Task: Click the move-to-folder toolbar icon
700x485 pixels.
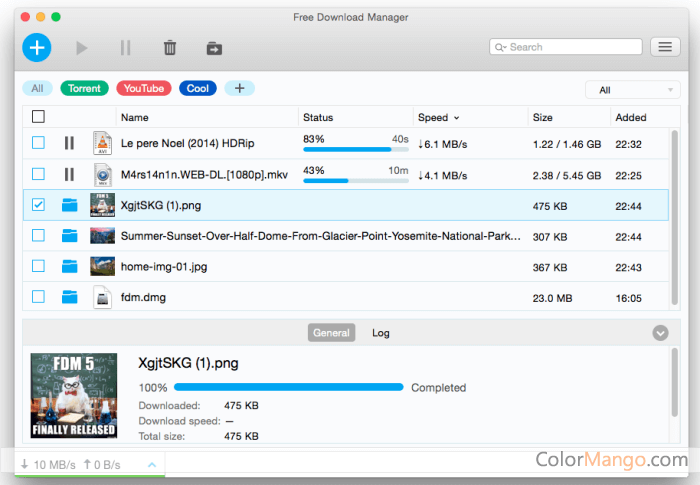Action: point(214,48)
